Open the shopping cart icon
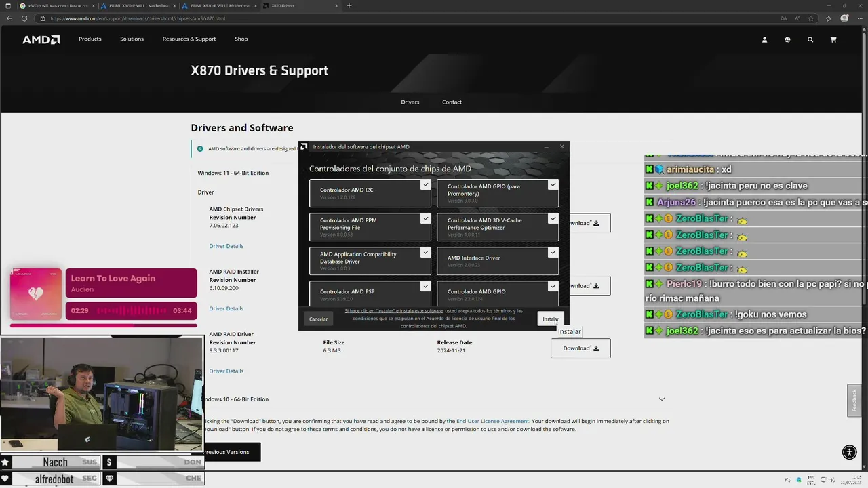 [833, 39]
